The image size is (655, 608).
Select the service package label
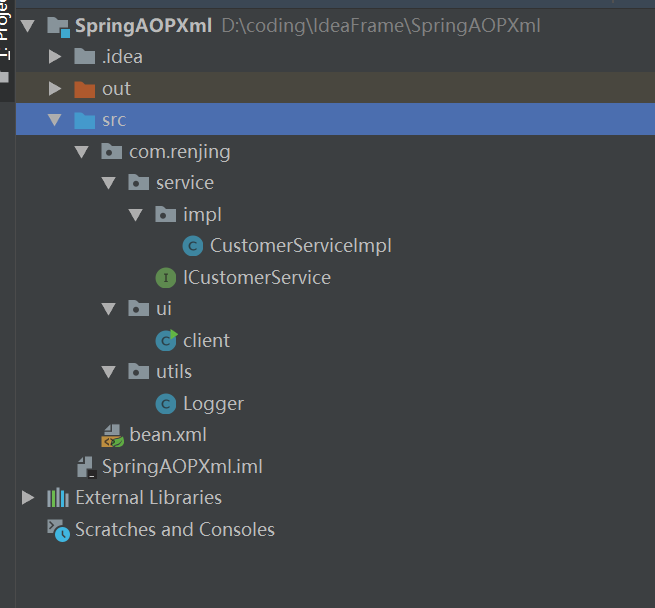[185, 183]
